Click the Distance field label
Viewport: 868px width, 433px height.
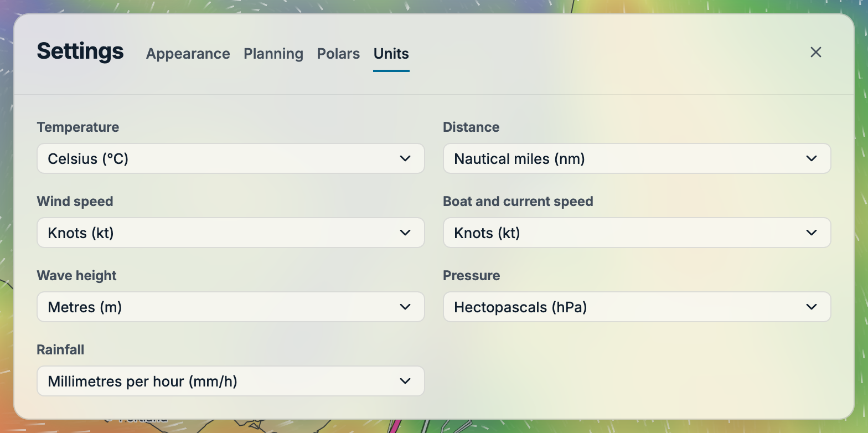[471, 127]
